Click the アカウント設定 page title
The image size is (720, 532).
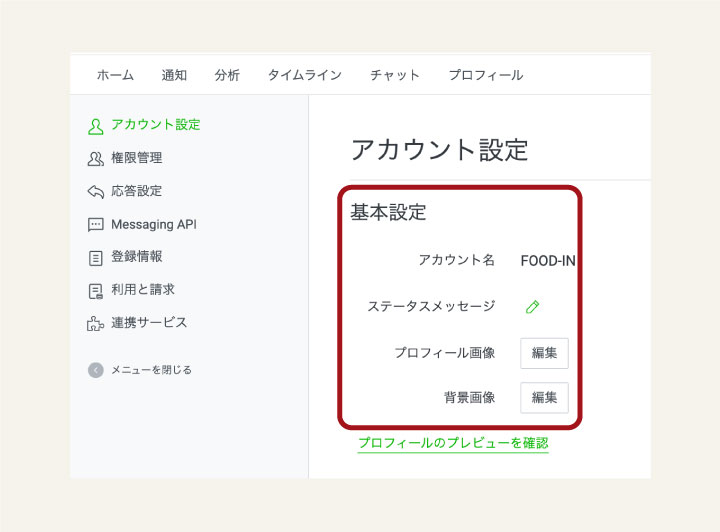(x=439, y=150)
